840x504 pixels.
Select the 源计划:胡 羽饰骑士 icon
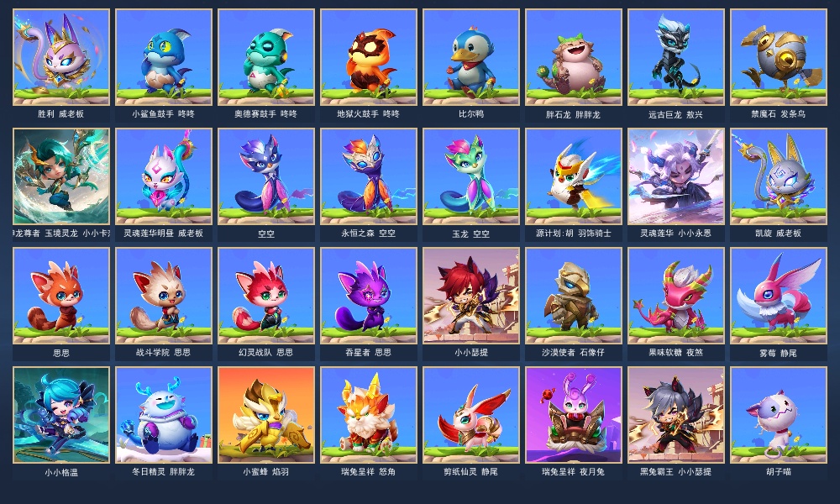pos(573,176)
